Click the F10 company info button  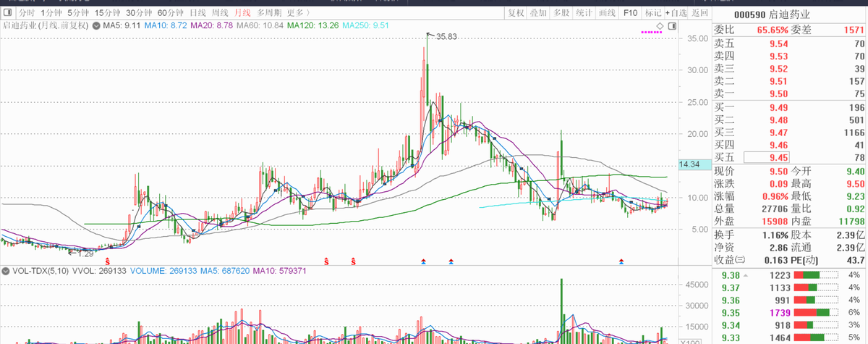[630, 13]
